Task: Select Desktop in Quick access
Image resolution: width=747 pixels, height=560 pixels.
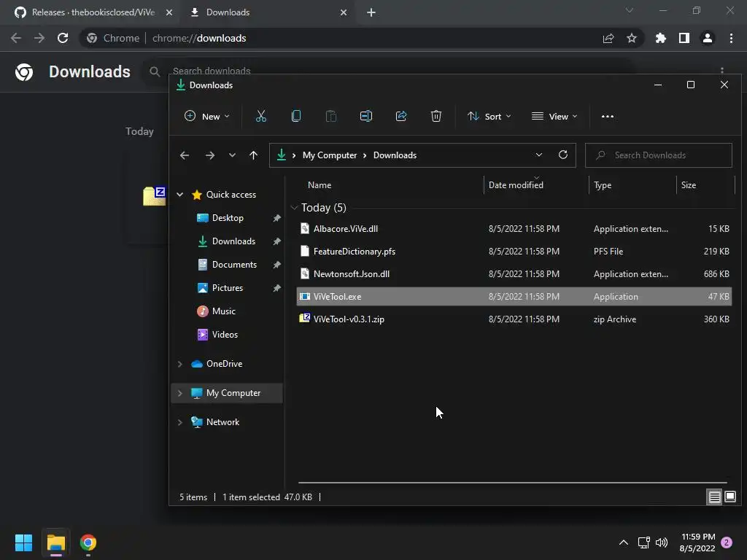Action: click(x=228, y=217)
